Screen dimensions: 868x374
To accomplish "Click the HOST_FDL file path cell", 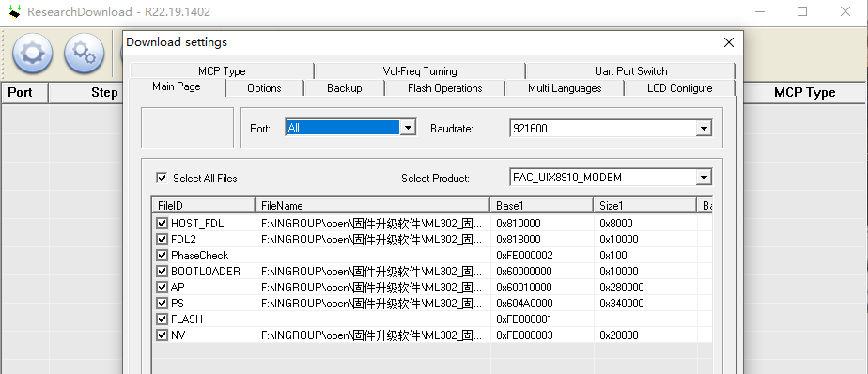I will [x=373, y=224].
